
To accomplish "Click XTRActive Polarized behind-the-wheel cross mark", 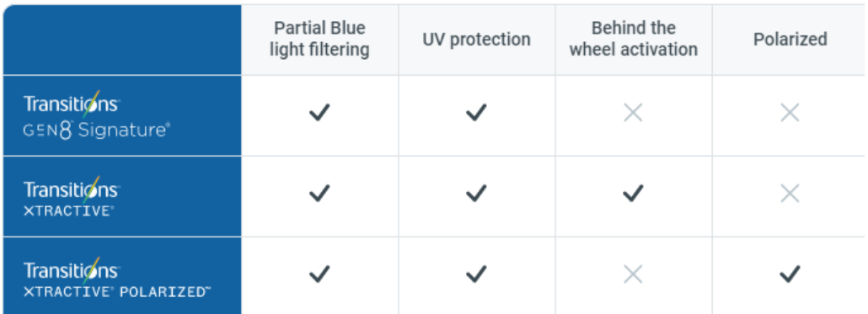I will click(x=633, y=274).
